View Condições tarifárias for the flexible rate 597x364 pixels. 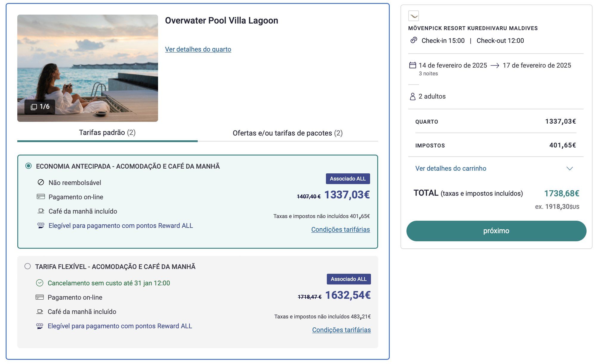(x=341, y=330)
